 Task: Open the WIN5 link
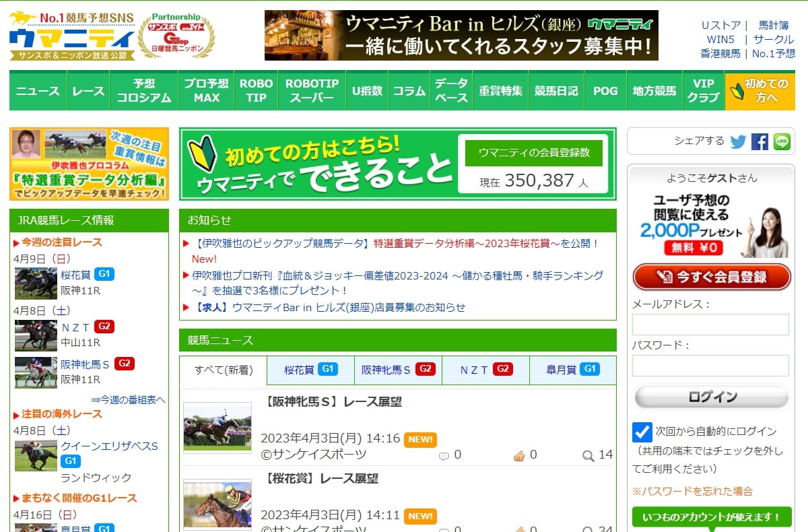pyautogui.click(x=720, y=39)
